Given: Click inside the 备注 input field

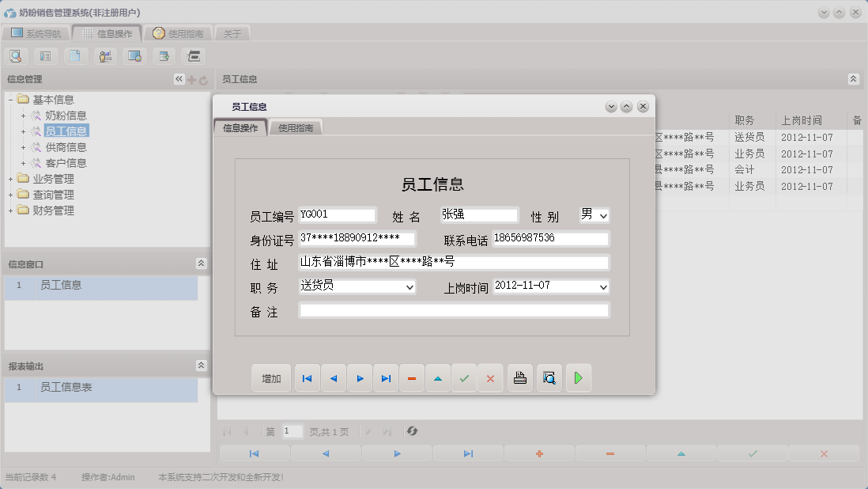Looking at the screenshot, I should click(x=455, y=310).
